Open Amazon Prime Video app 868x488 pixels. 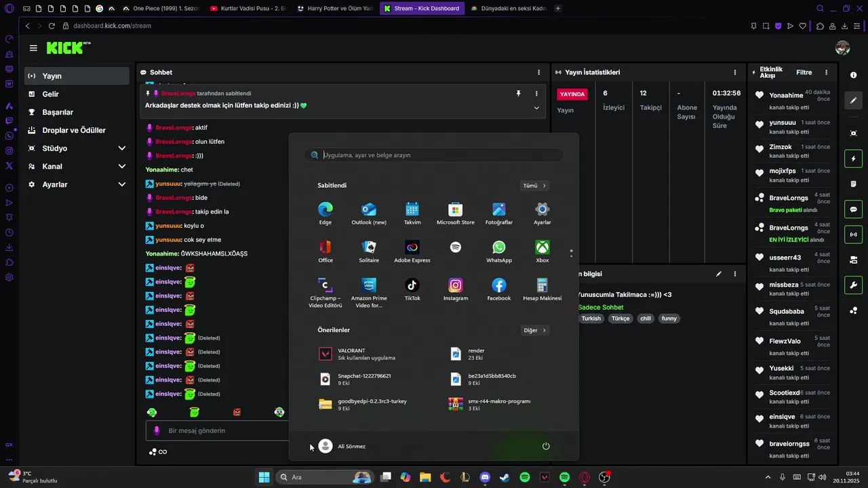click(x=369, y=292)
